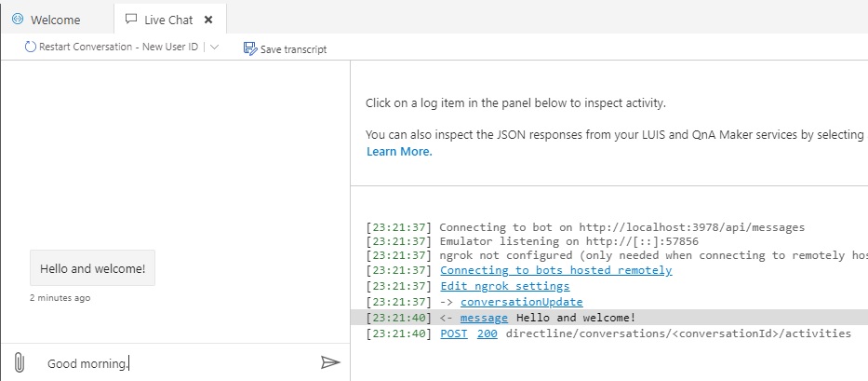Click the Save transcript disk icon
Screen dimensions: 868x381
click(x=249, y=48)
